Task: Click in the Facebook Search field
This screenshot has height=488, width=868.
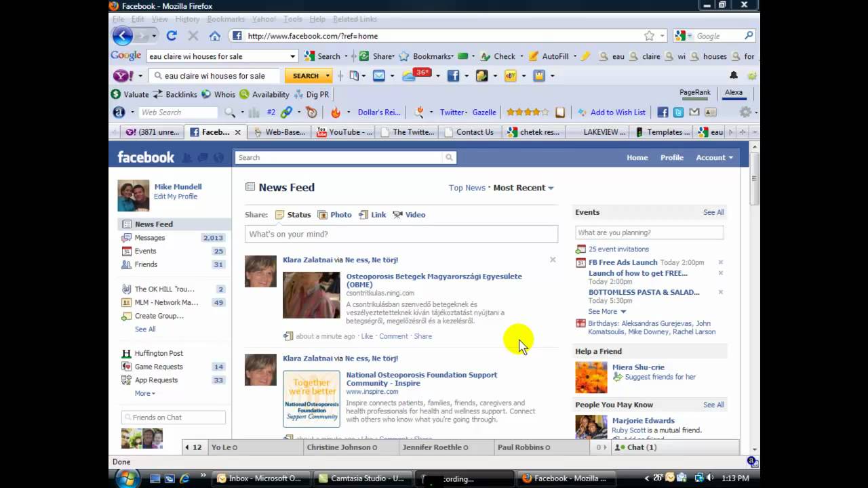Action: tap(339, 157)
